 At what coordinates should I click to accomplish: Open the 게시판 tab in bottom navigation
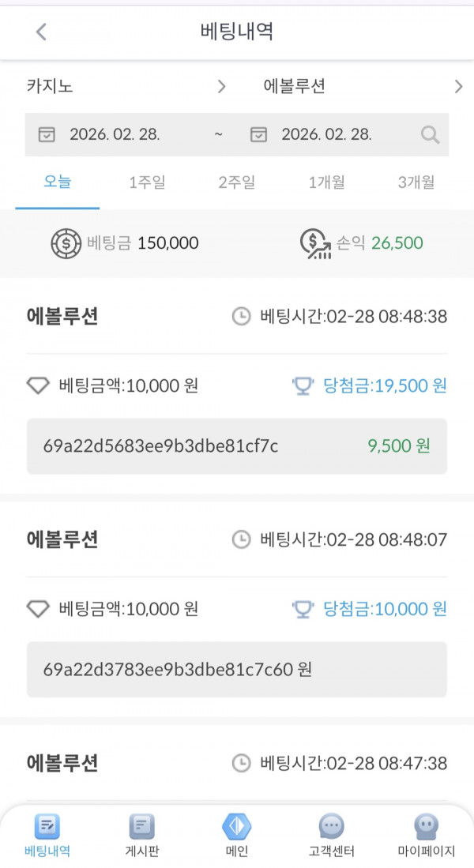(141, 833)
